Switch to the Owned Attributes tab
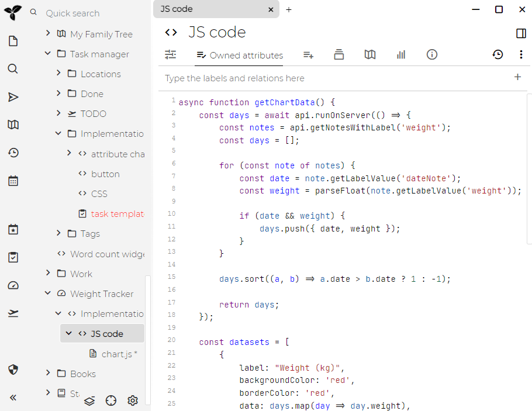The image size is (532, 411). [239, 54]
